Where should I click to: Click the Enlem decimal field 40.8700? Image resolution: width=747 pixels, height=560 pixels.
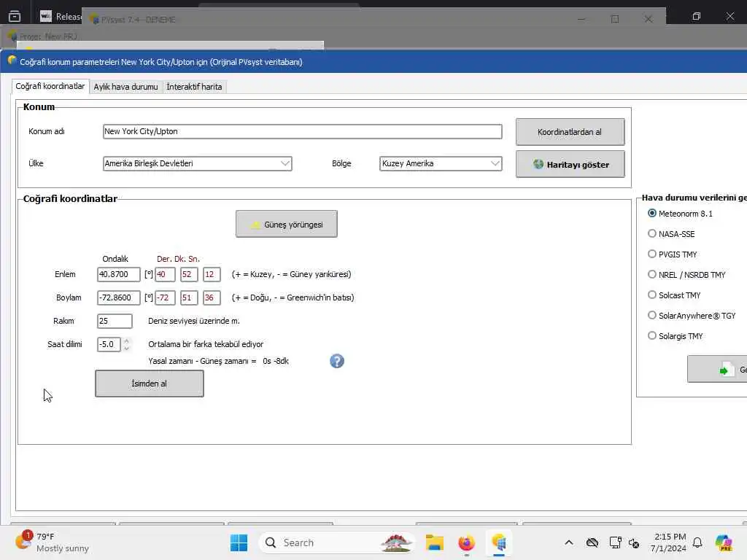click(x=119, y=274)
